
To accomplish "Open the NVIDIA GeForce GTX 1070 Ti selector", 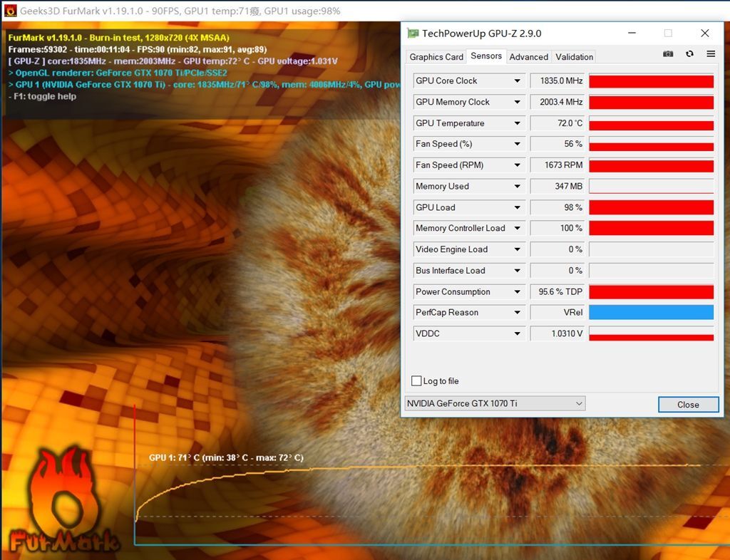I will pos(495,404).
